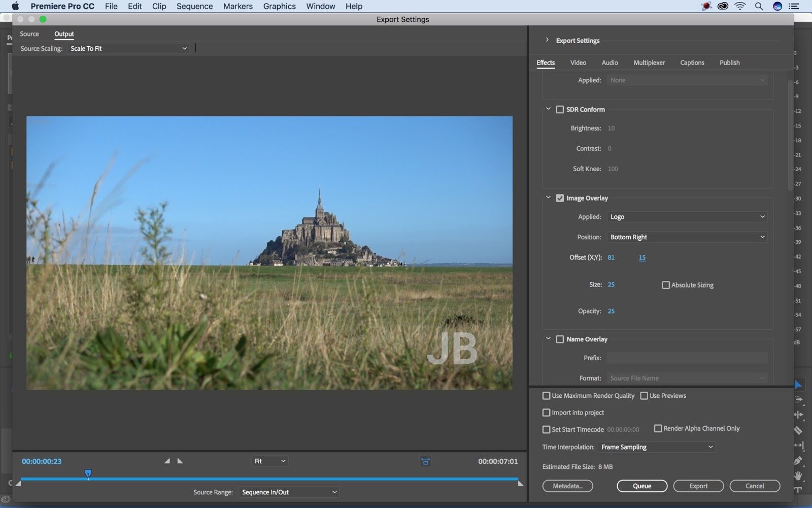Select the Hand tool

tap(799, 475)
